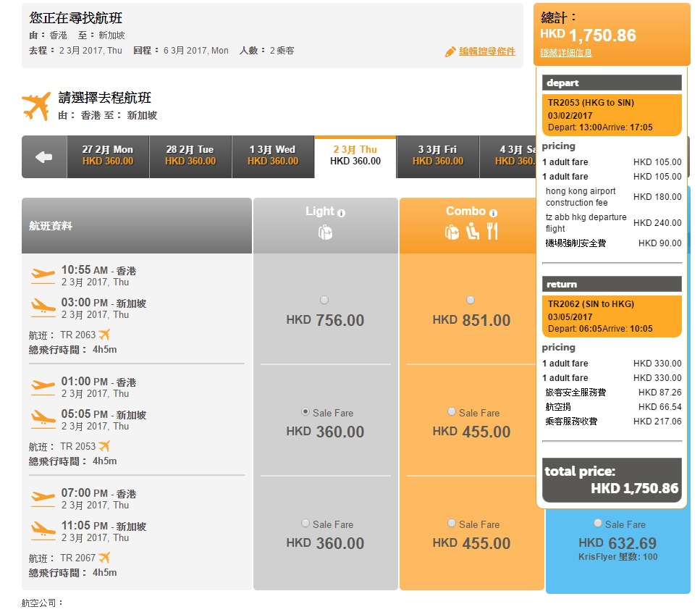Screen dimensions: 700x612
Task: Click the HKD 90.00 airport security charge line
Action: click(x=612, y=243)
